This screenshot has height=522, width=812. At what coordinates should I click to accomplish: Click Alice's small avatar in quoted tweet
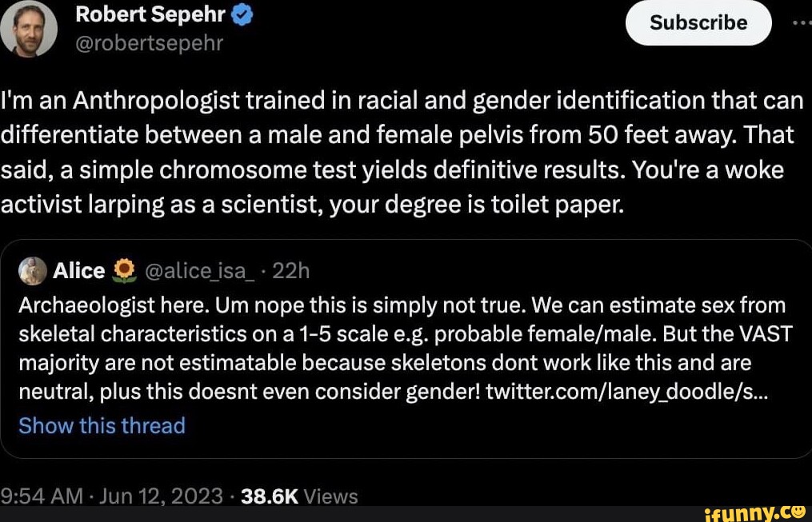33,272
